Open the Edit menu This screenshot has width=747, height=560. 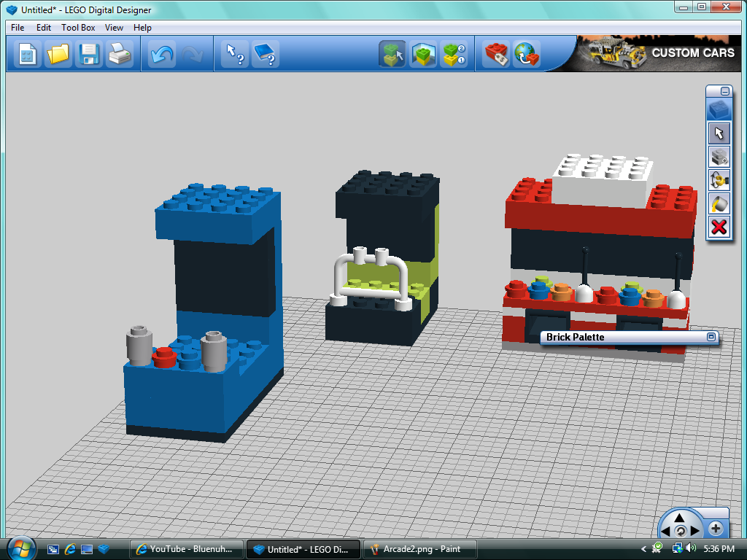[43, 28]
